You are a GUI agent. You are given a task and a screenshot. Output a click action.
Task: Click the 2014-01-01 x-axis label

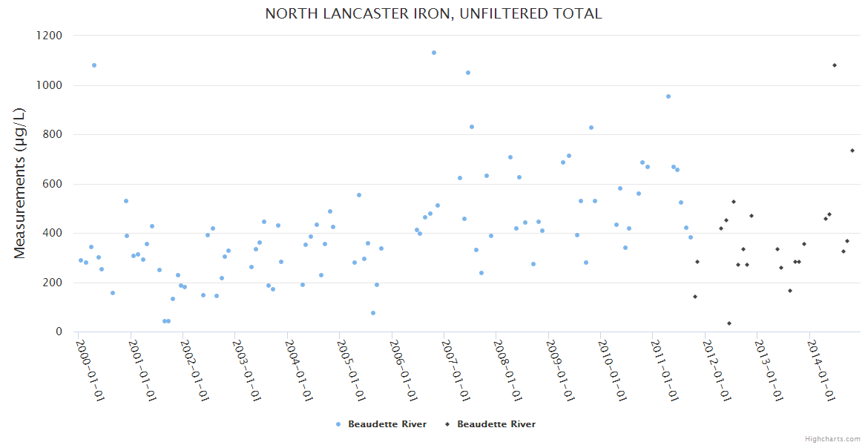(822, 370)
